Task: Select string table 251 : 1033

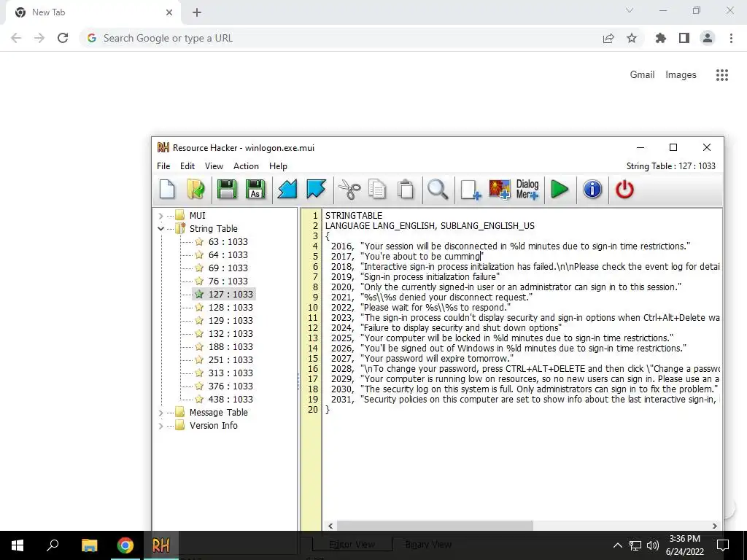Action: click(231, 360)
